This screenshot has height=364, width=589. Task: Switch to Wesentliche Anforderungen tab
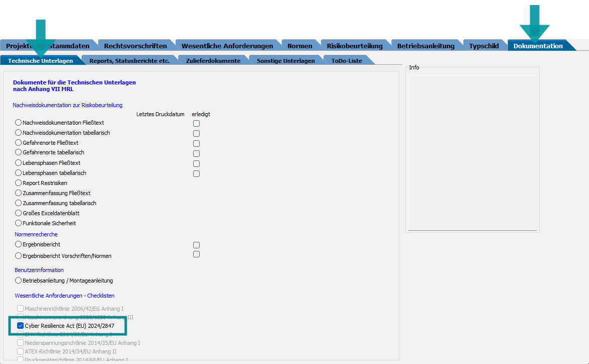pyautogui.click(x=227, y=46)
